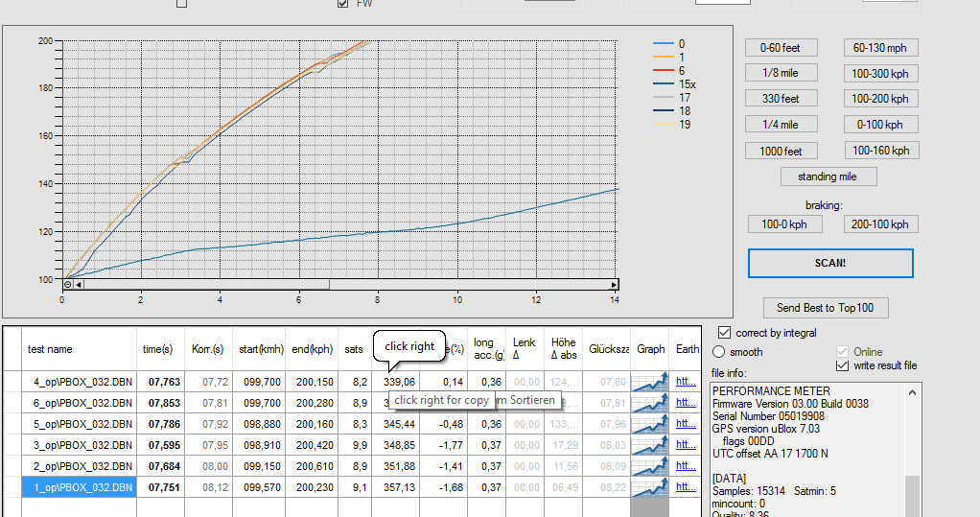Sort by long acc.(g) column header
The width and height of the screenshot is (980, 517).
pos(486,349)
